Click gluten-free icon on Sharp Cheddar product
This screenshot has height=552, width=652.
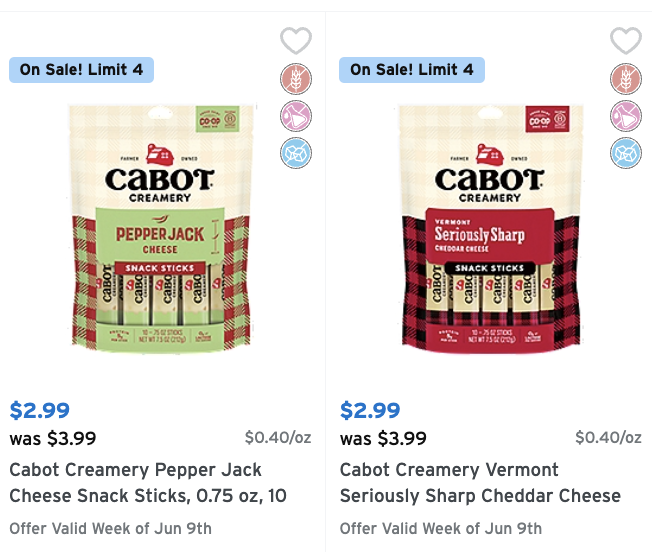pos(626,79)
